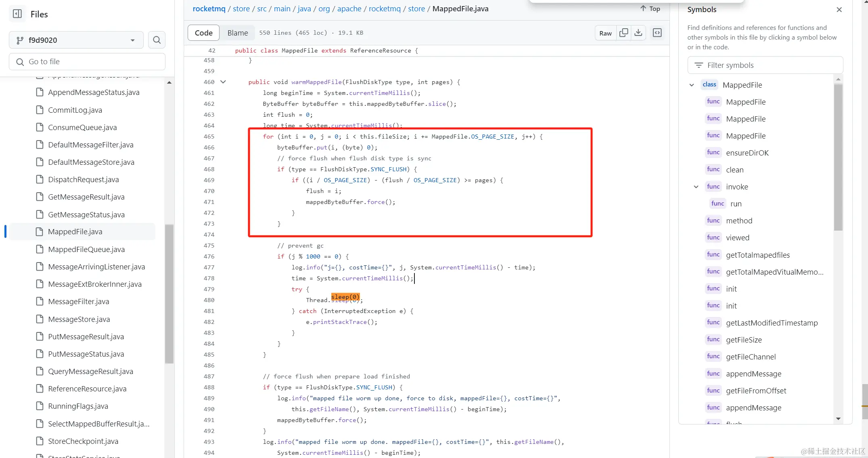Close the Symbols panel
This screenshot has width=868, height=458.
tap(839, 10)
